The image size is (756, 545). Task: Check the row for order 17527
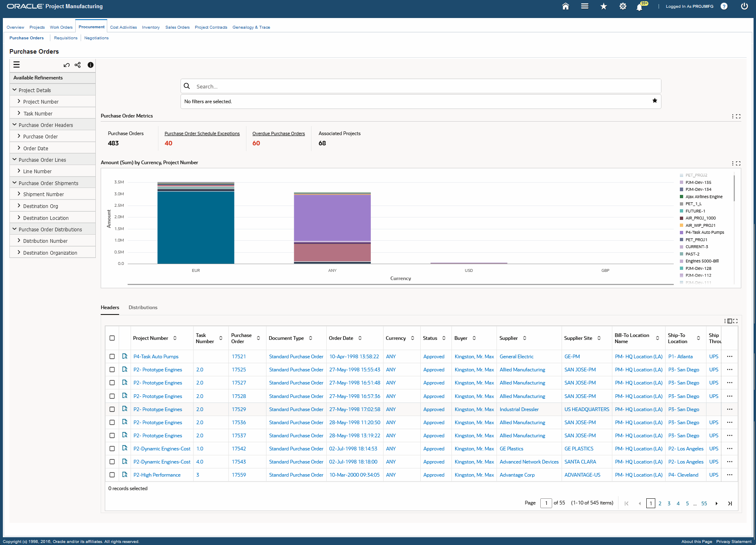pyautogui.click(x=112, y=382)
